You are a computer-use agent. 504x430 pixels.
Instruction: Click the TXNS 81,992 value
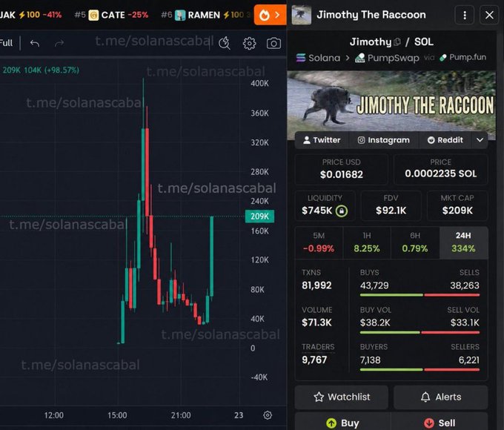[316, 285]
